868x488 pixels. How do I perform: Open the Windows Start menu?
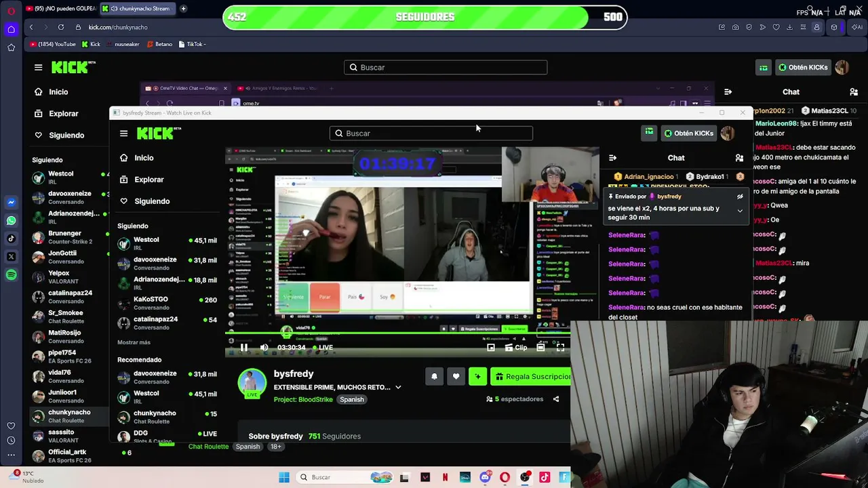click(284, 477)
